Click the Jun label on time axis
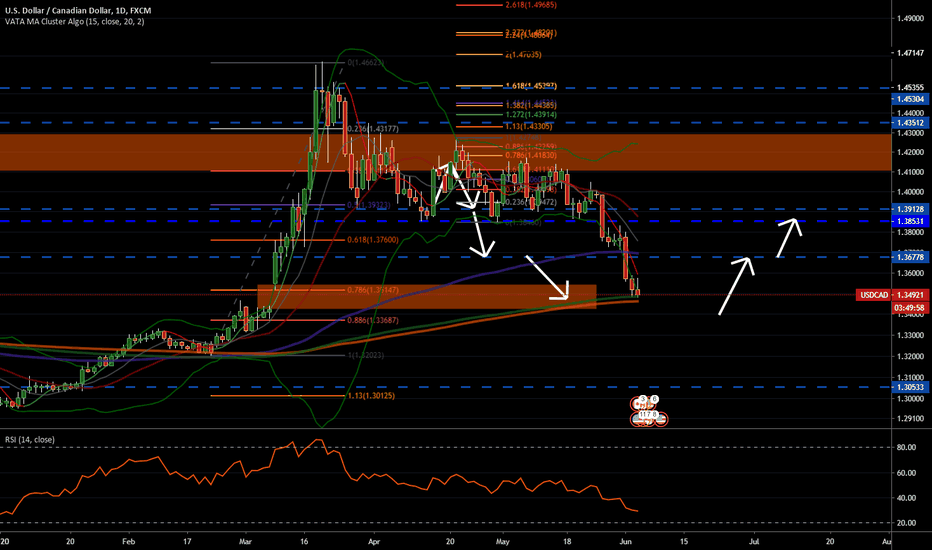Viewport: 932px width, 550px height. point(625,542)
